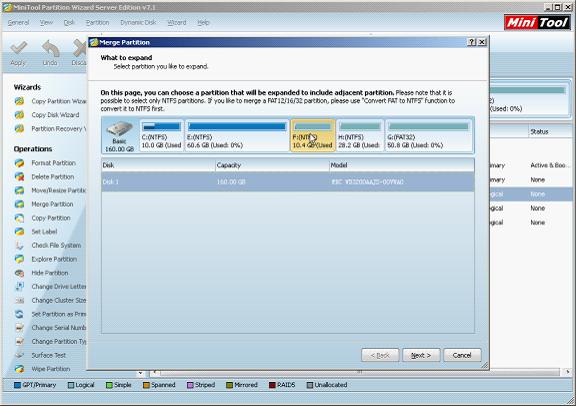
Task: Close the Merge Partition dialog
Action: tap(482, 42)
